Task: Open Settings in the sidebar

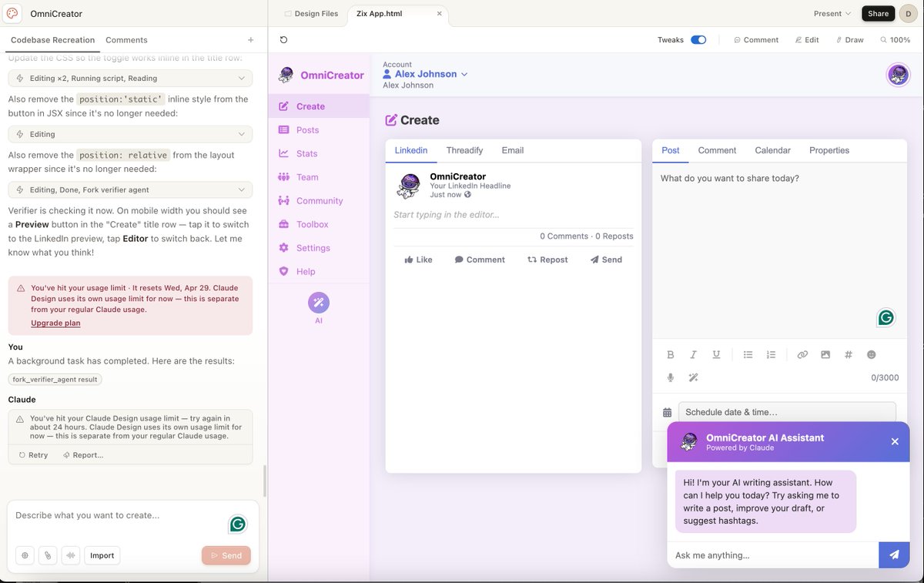Action: click(319, 248)
